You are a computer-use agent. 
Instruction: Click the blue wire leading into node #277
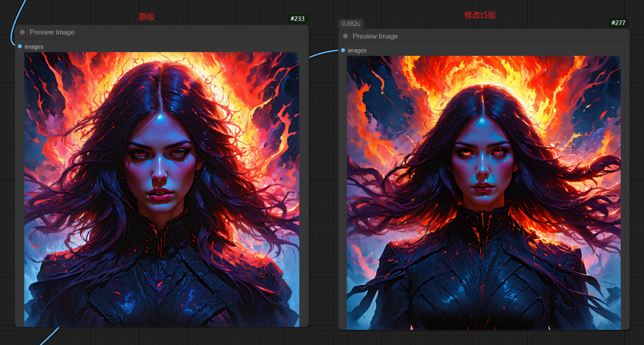[x=323, y=53]
